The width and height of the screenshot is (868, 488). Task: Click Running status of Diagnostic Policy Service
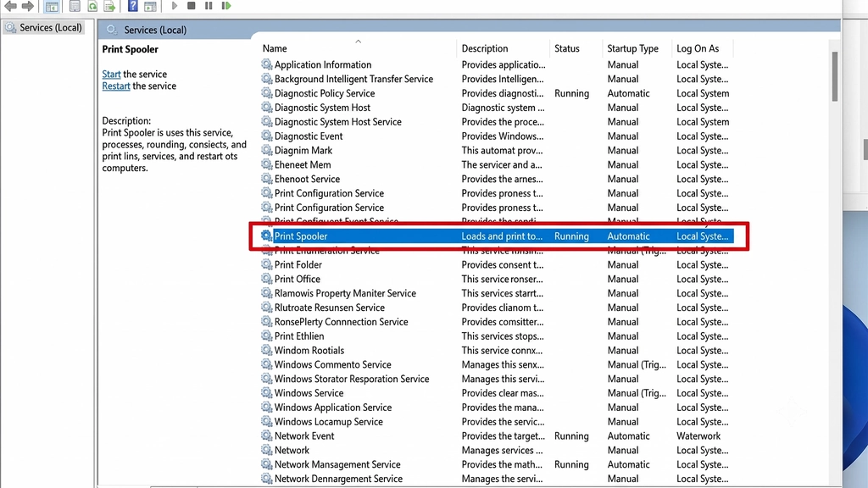click(x=571, y=93)
